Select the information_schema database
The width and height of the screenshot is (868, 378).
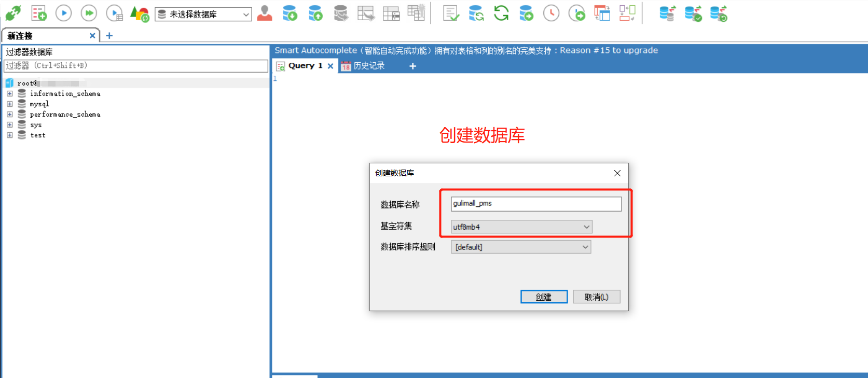[65, 94]
